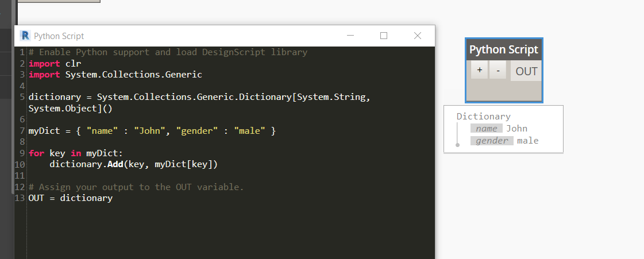This screenshot has width=644, height=259.
Task: Click the comment on line 1
Action: pyautogui.click(x=168, y=52)
